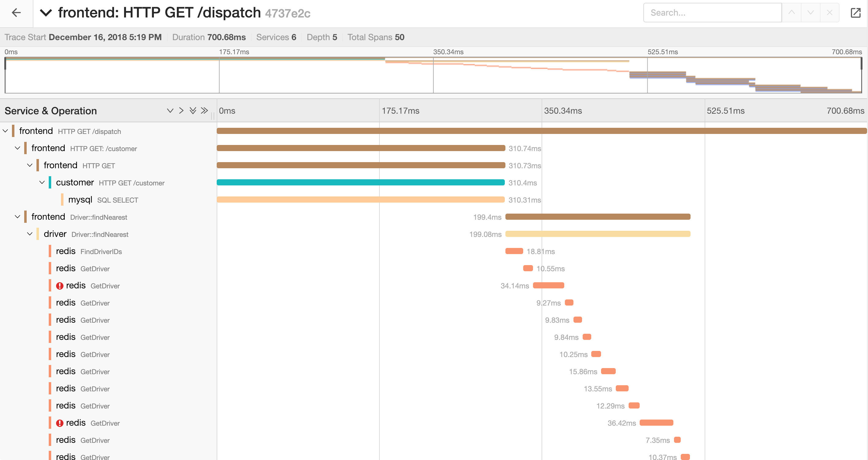Click next search result down-arrow
868x460 pixels.
click(810, 13)
